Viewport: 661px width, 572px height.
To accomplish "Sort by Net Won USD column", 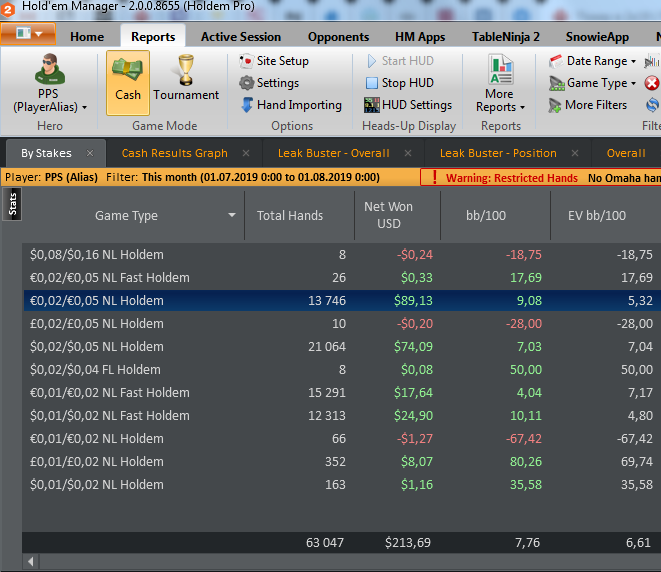I will coord(398,215).
